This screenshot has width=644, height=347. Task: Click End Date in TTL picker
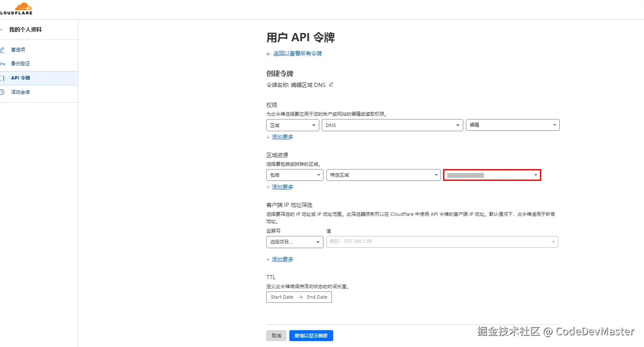click(317, 297)
